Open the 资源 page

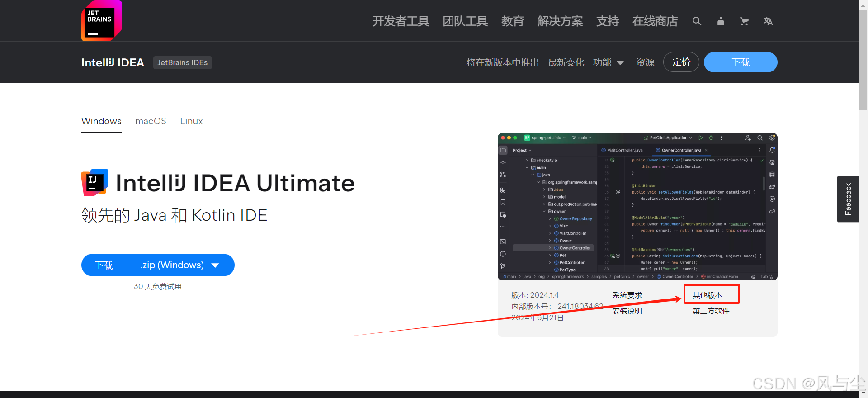pyautogui.click(x=645, y=62)
